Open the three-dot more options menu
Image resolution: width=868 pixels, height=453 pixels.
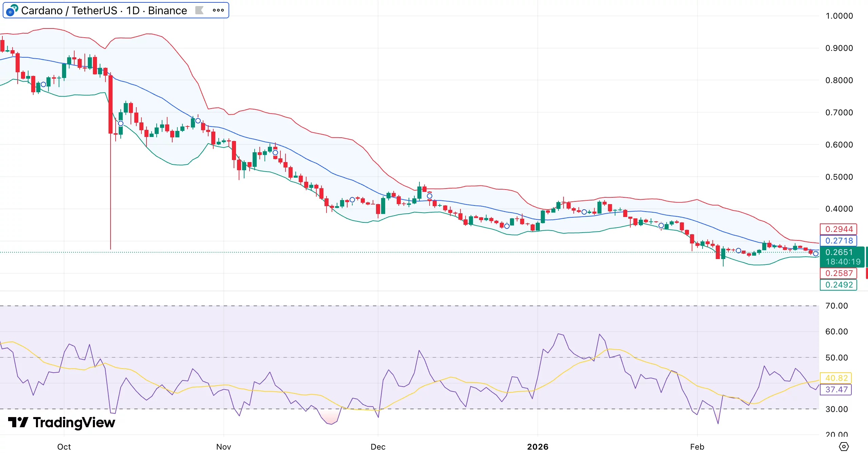(x=218, y=10)
